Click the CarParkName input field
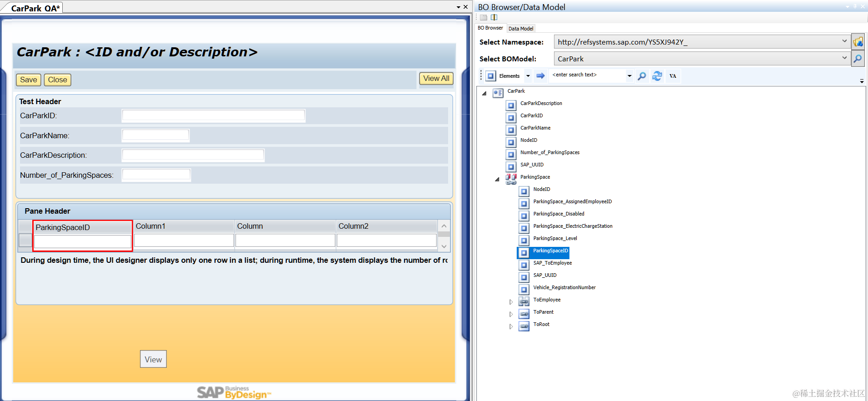Viewport: 868px width, 401px height. pos(155,135)
